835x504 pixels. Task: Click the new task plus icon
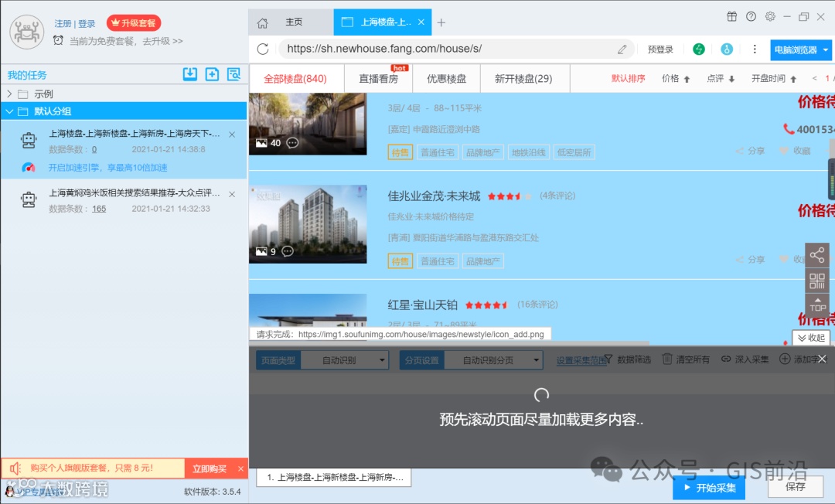click(212, 74)
